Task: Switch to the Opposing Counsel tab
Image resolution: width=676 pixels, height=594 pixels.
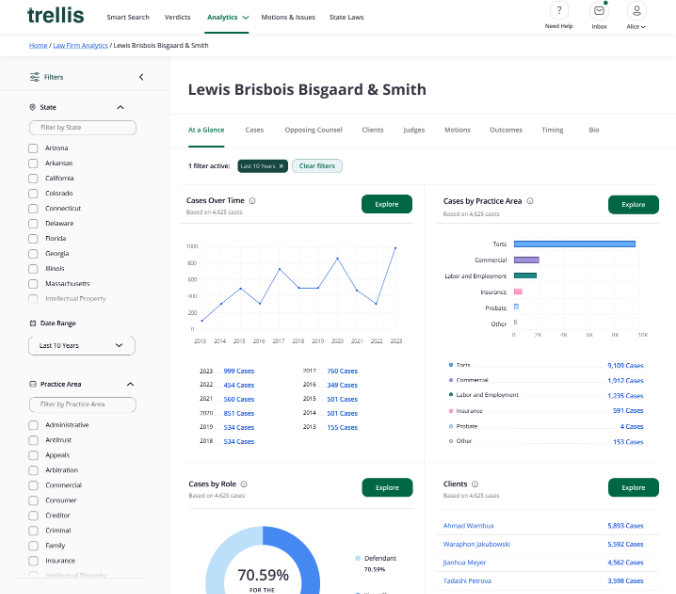Action: (x=313, y=130)
